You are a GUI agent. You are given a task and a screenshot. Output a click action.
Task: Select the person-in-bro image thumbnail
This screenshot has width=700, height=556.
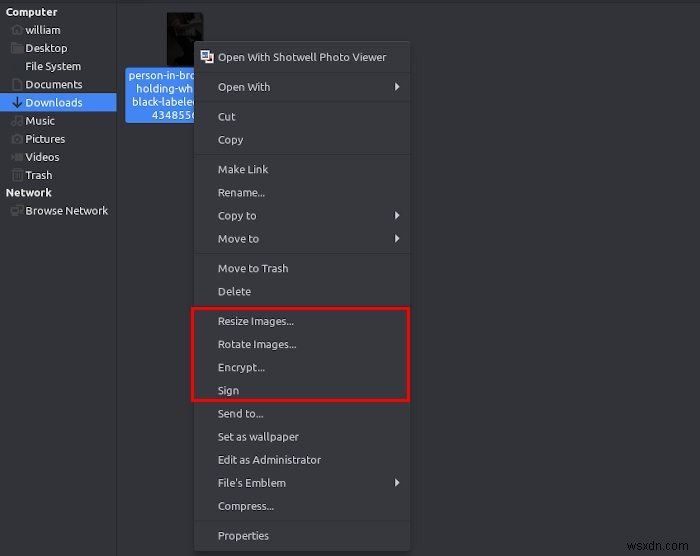184,39
